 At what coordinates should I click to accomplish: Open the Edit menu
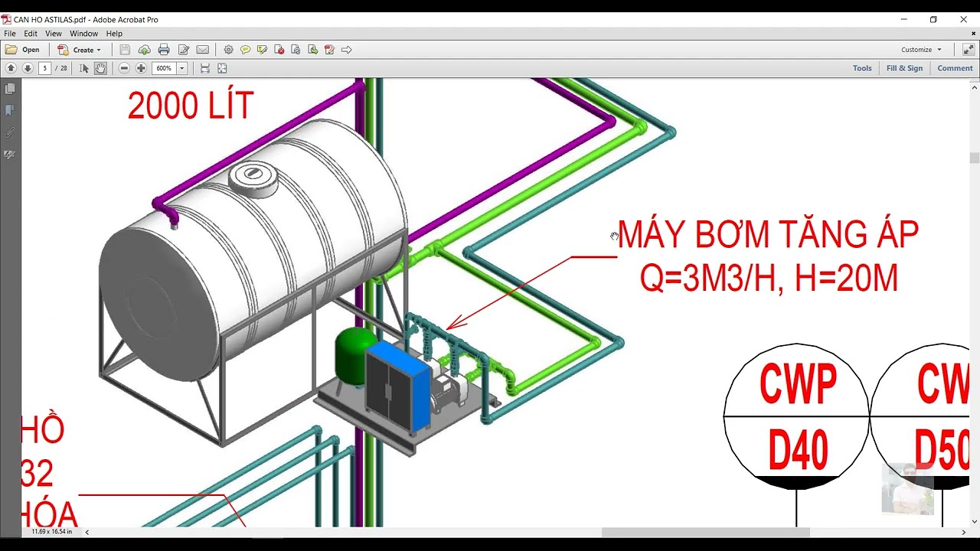[31, 34]
